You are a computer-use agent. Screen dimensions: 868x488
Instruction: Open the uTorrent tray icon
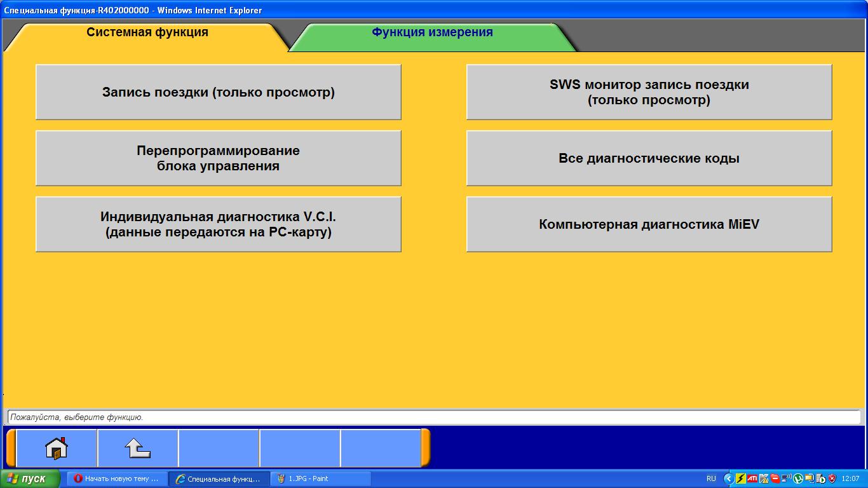(x=798, y=478)
